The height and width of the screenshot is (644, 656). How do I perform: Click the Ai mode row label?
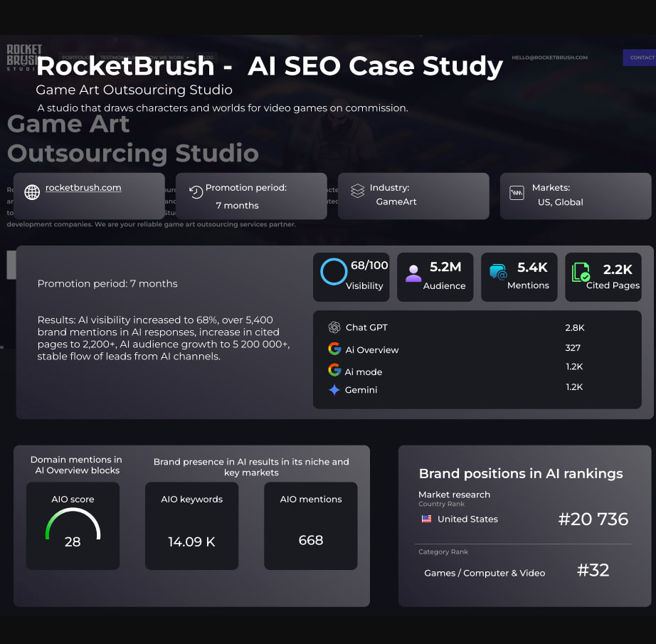click(363, 372)
